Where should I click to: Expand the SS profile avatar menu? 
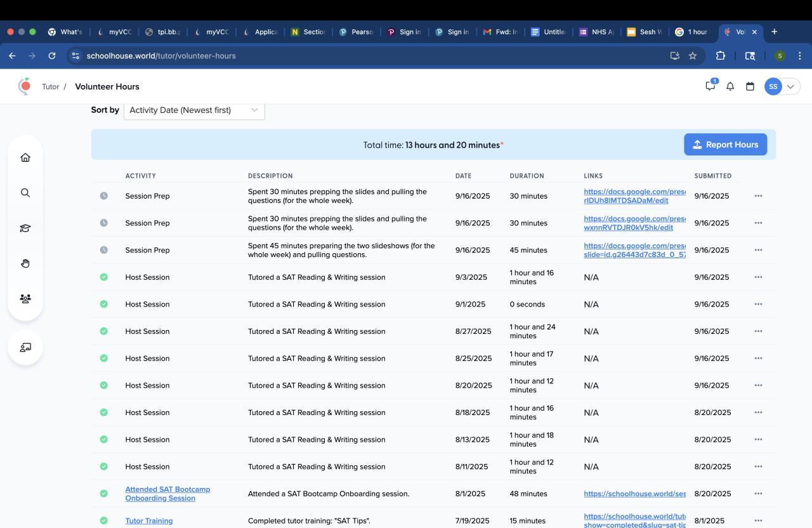[782, 86]
